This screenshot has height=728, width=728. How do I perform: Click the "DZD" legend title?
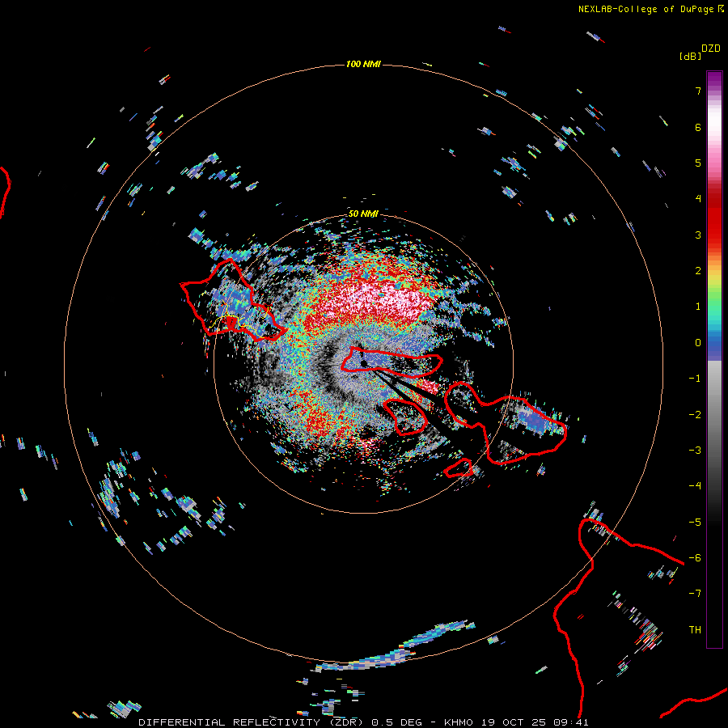711,49
